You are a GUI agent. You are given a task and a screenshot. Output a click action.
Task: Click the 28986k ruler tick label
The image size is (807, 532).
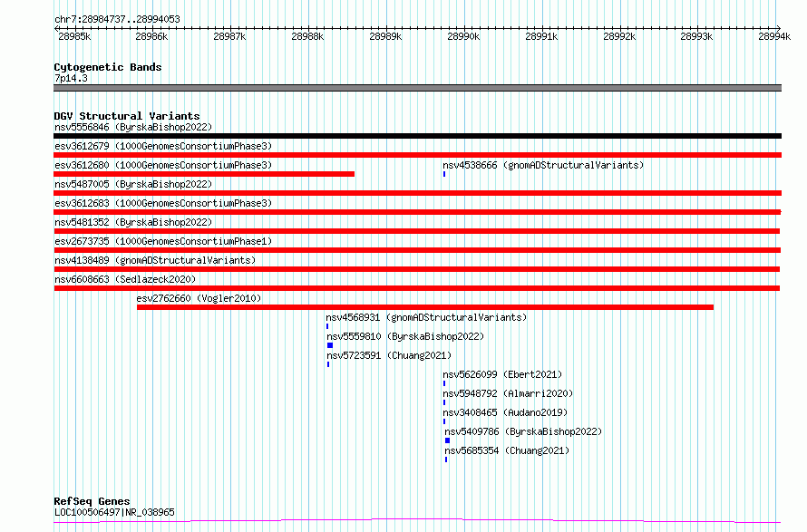(151, 36)
